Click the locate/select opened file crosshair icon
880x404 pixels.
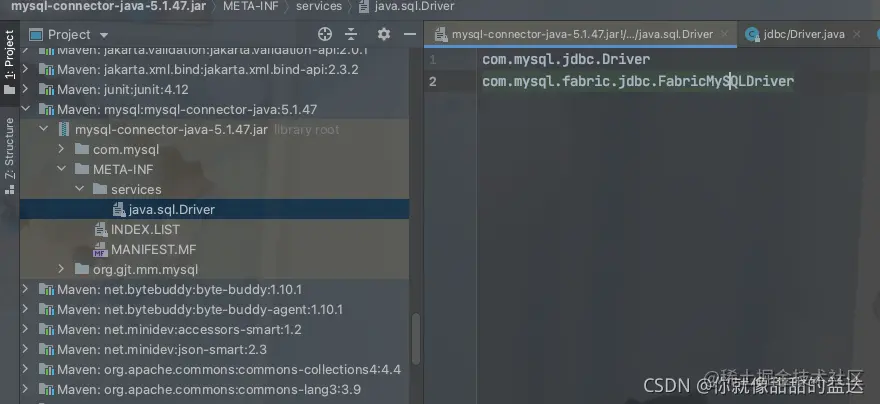[x=324, y=34]
